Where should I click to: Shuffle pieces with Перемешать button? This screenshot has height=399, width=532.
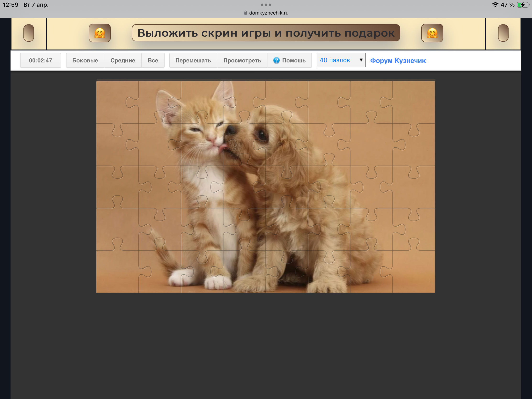tap(193, 60)
